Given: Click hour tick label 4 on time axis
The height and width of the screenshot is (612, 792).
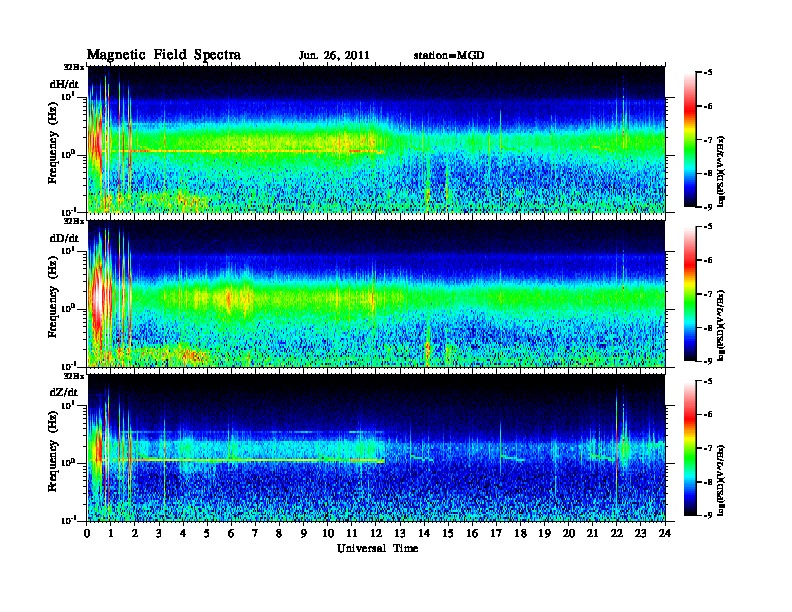Looking at the screenshot, I should click(x=183, y=534).
